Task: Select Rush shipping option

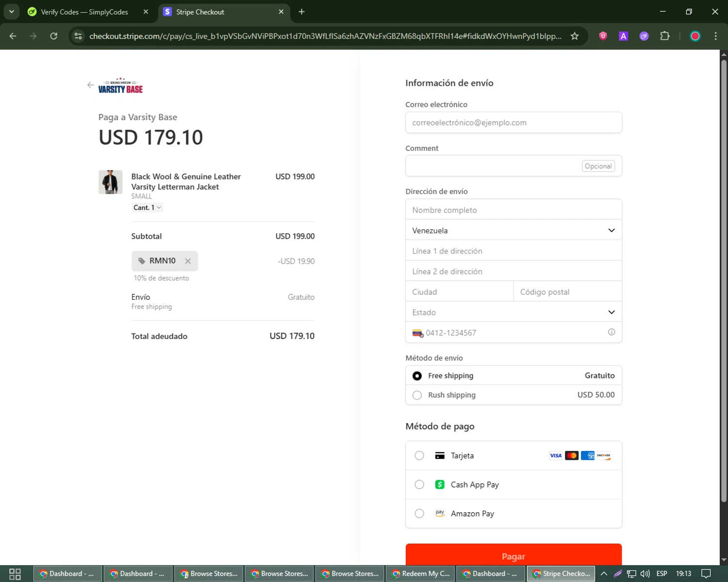Action: coord(513,395)
